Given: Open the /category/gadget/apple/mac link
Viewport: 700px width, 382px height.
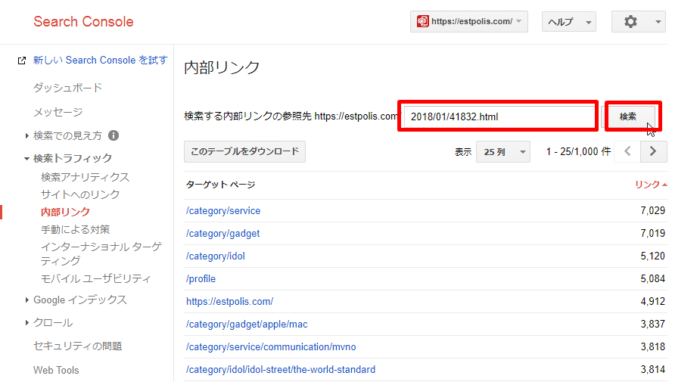Looking at the screenshot, I should pos(247,324).
